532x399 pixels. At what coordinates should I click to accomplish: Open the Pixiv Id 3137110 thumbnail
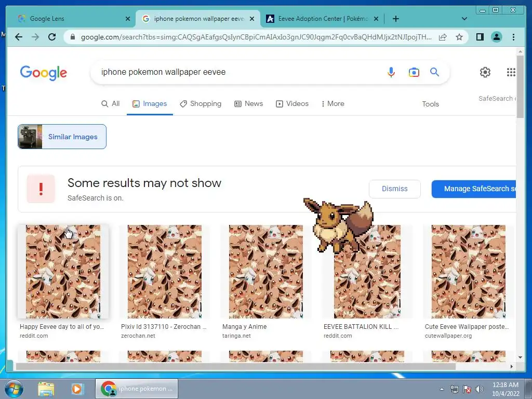(165, 271)
